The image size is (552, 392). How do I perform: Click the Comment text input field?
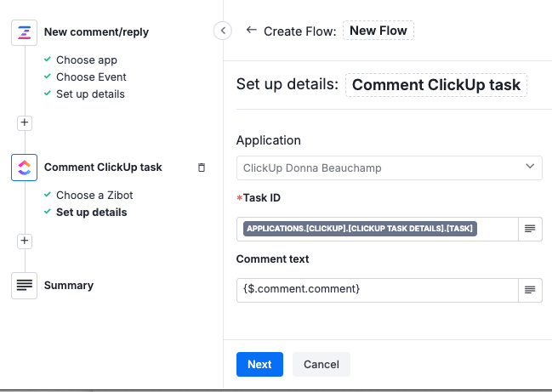[x=378, y=290]
